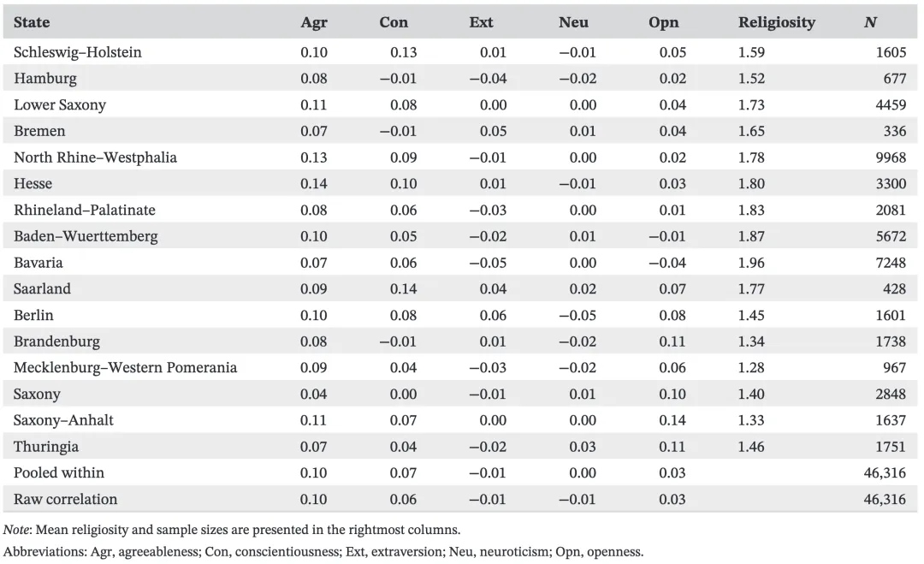Select the Schleswig–Holstein row label
This screenshot has width=924, height=564.
pyautogui.click(x=78, y=52)
